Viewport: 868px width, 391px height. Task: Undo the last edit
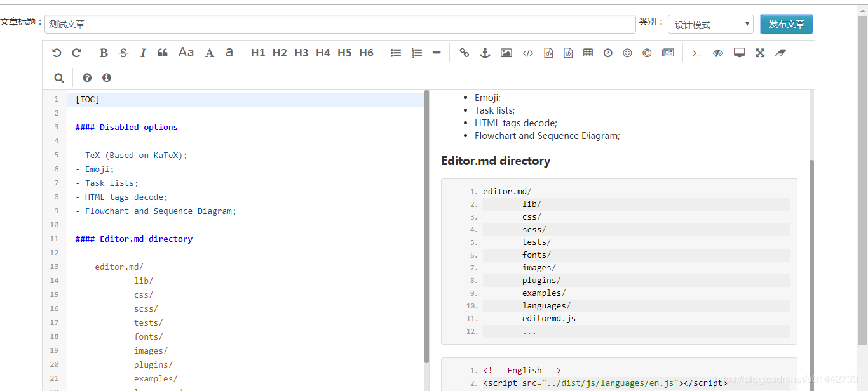tap(57, 53)
